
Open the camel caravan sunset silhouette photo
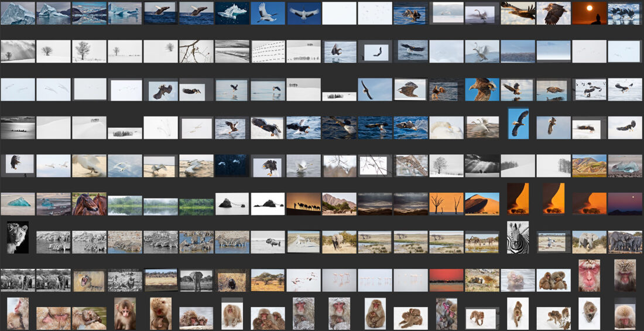click(303, 203)
